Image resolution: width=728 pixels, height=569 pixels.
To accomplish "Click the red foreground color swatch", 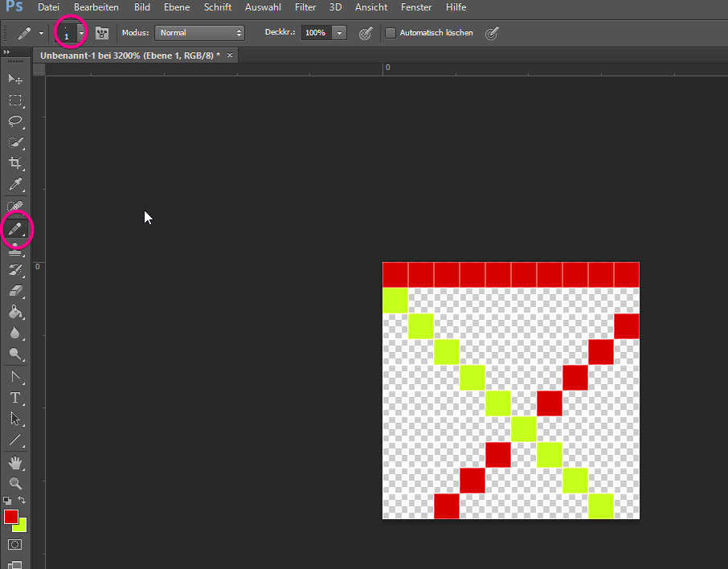I will tap(10, 518).
